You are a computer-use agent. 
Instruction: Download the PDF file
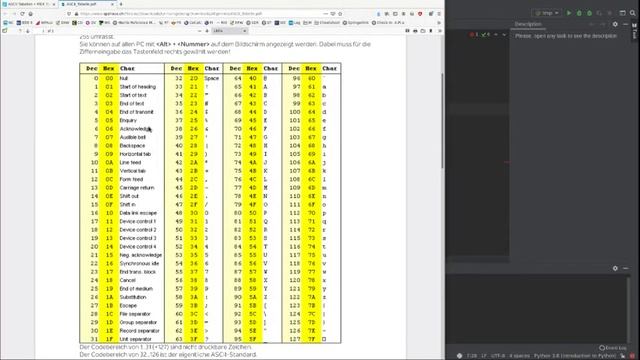423,31
